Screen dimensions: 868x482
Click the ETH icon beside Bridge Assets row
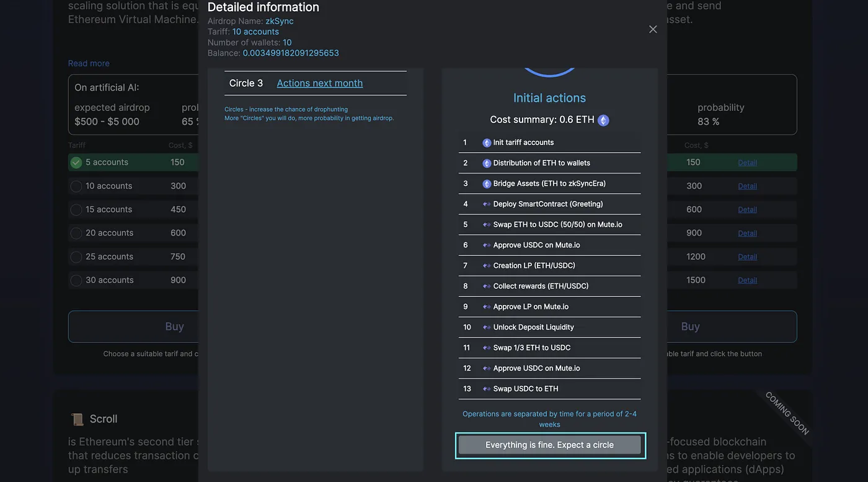(487, 184)
